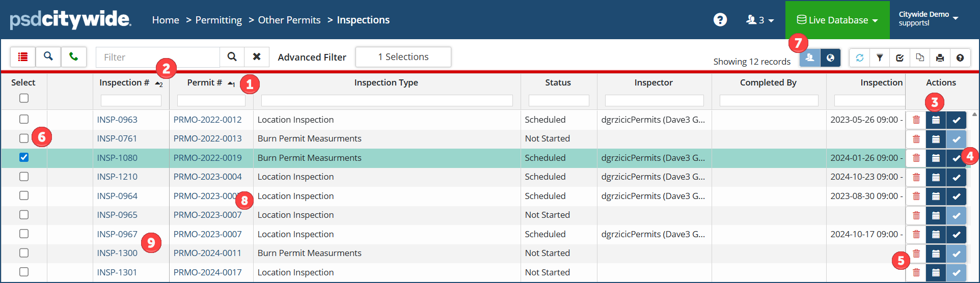The image size is (980, 283).
Task: Open the Live Database dropdown
Action: tap(837, 20)
